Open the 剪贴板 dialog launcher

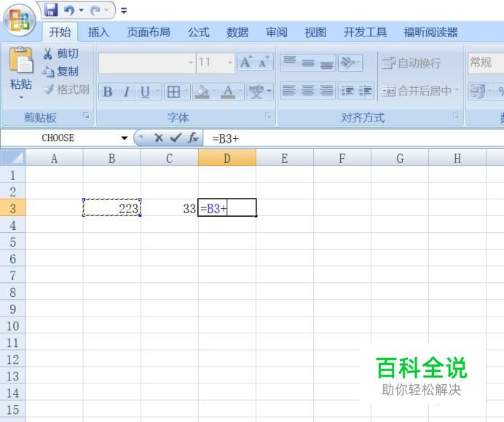[x=86, y=115]
